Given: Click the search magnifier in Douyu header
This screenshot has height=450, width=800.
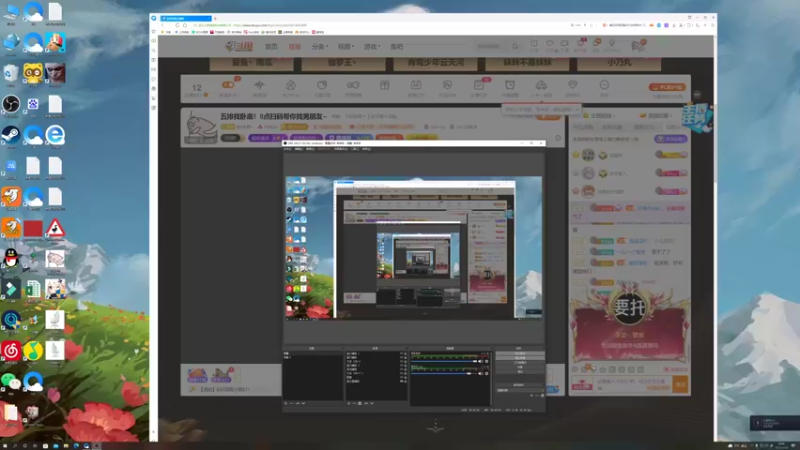Looking at the screenshot, I should click(x=515, y=46).
